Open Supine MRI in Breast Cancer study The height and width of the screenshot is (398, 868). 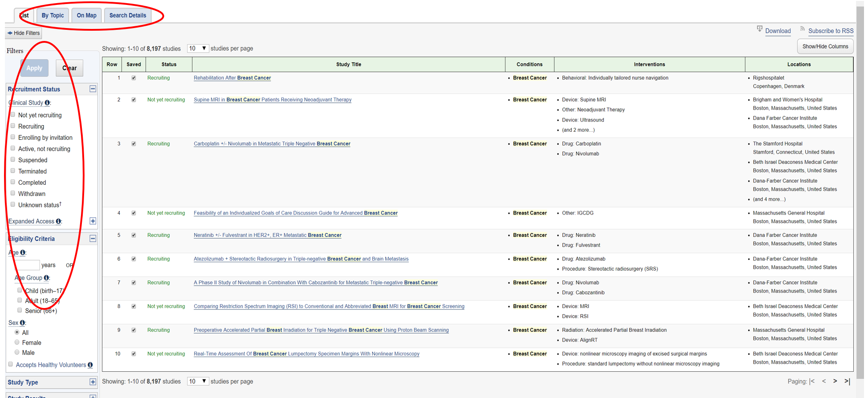273,100
